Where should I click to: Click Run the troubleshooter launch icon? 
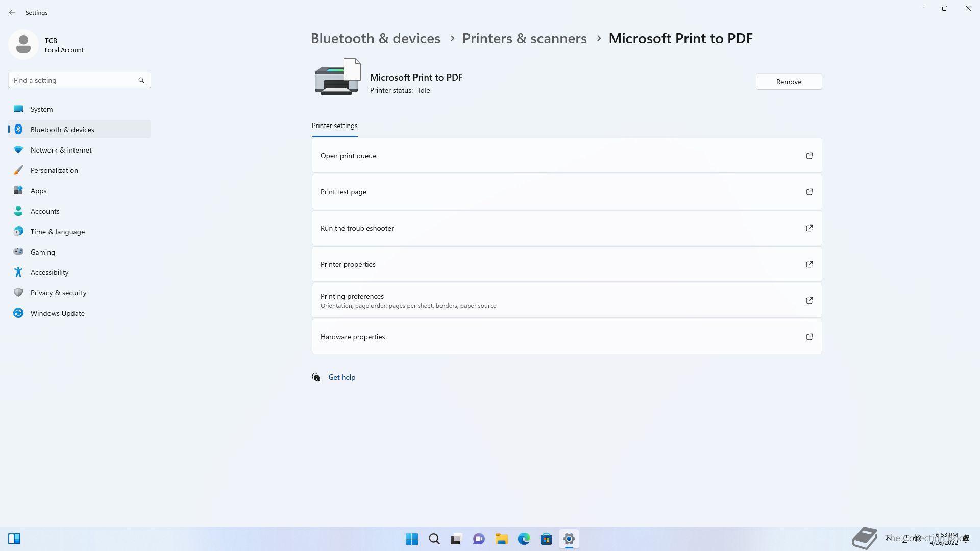point(809,228)
